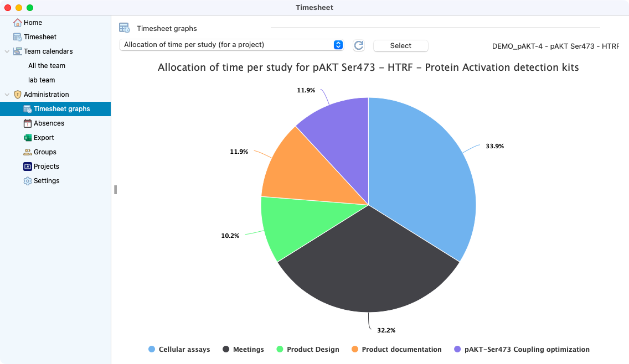Open the Settings page
The width and height of the screenshot is (629, 364).
point(47,181)
